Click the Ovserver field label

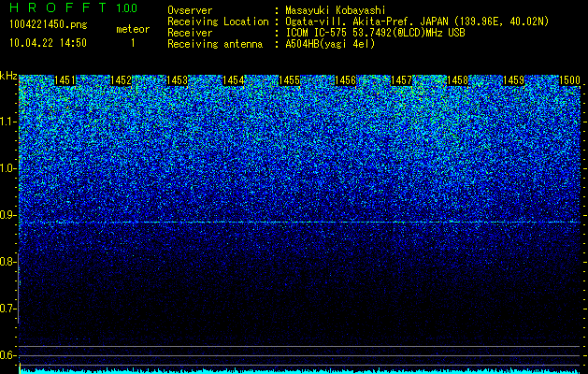190,10
